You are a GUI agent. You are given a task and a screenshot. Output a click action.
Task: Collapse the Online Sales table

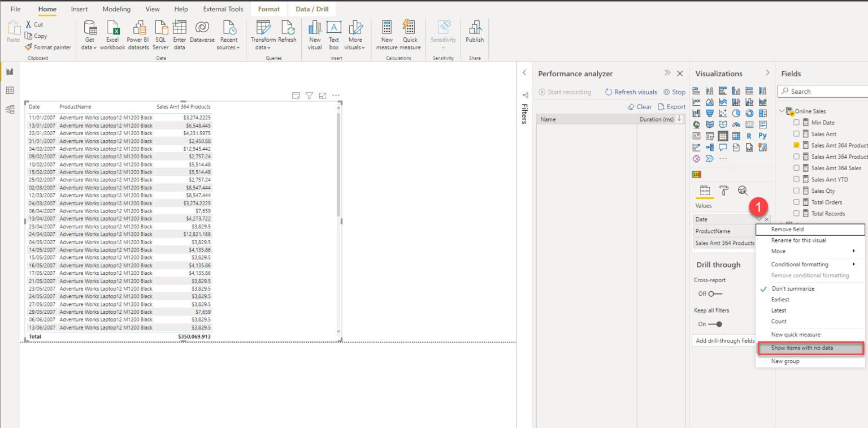coord(783,111)
